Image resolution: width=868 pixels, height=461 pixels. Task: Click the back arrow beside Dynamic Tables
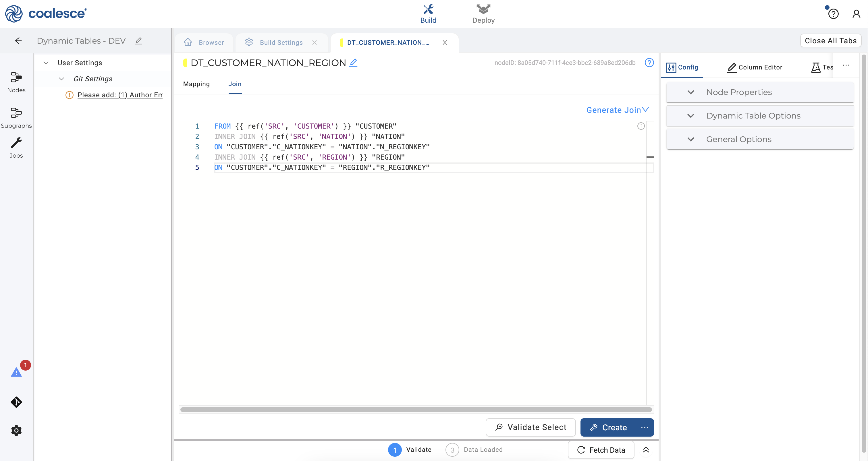[18, 41]
